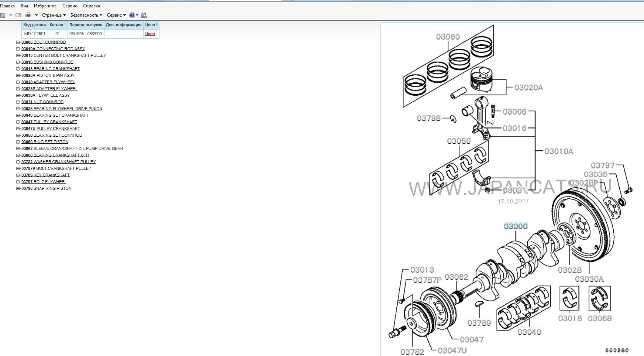This screenshot has width=644, height=356.
Task: Click the read mail envelope icon
Action: point(18,15)
